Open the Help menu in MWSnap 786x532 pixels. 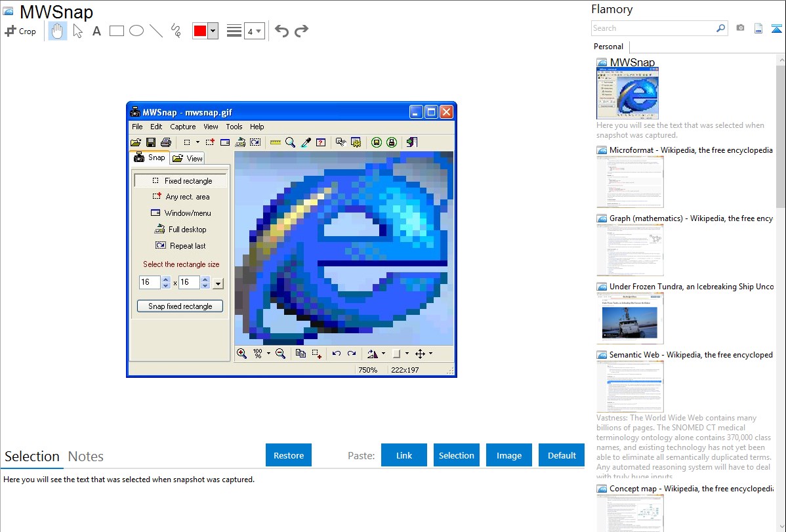(257, 127)
